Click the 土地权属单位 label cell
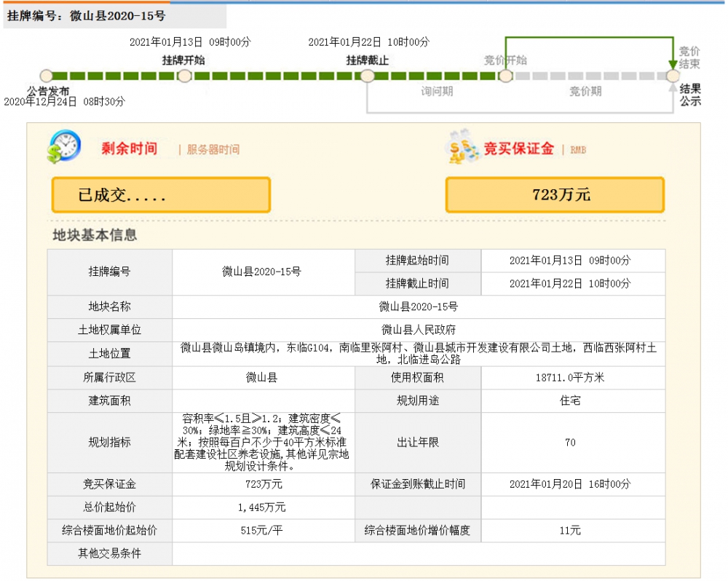The image size is (728, 581). click(110, 331)
